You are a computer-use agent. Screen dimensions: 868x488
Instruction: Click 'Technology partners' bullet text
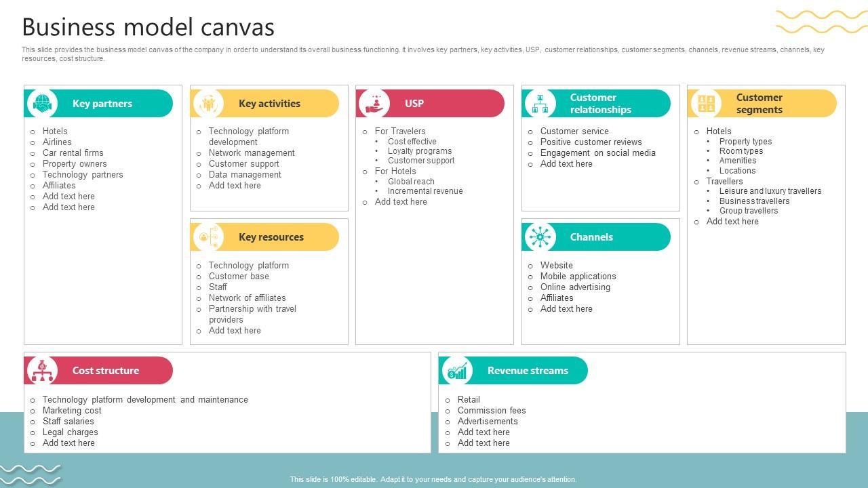click(83, 175)
